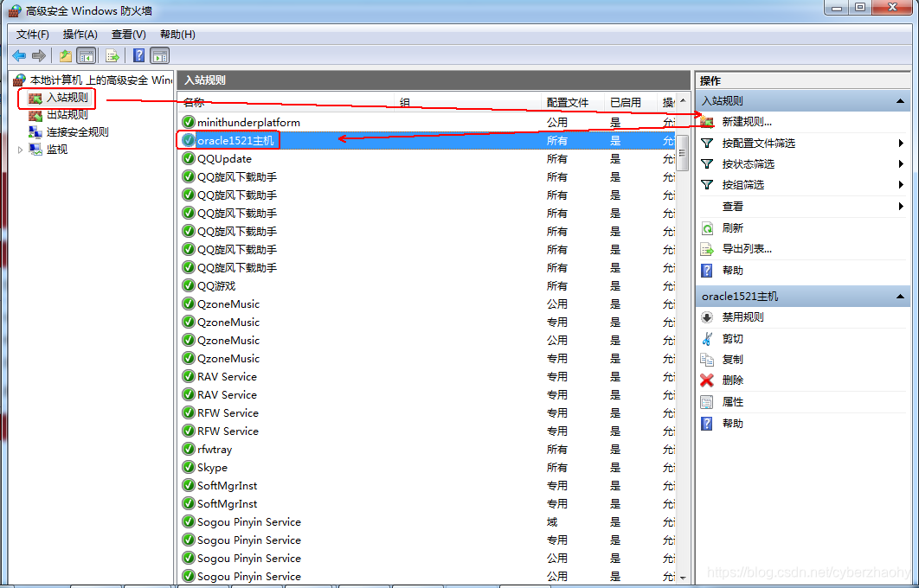Select root node 本地计算机 上的高级安全
This screenshot has height=588, width=919.
(100, 80)
